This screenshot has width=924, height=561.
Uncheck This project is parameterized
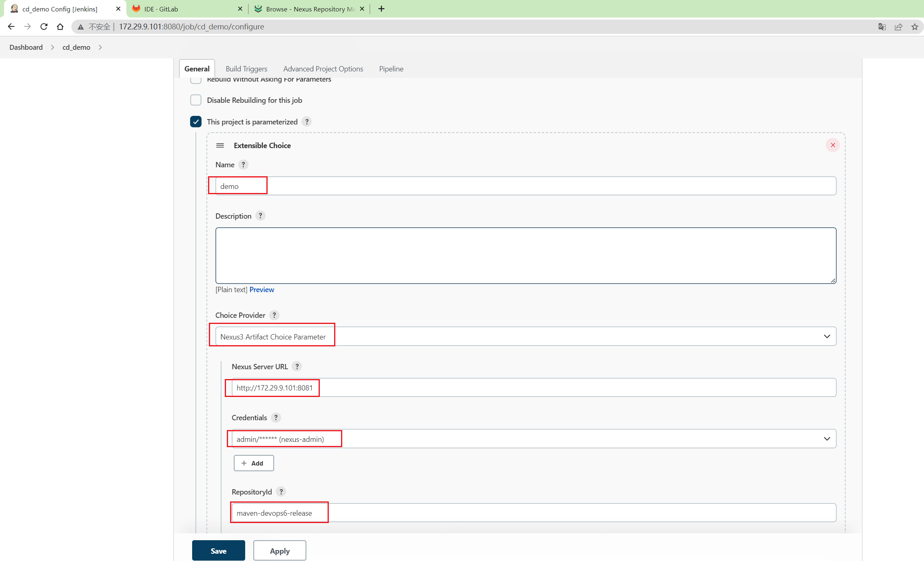(196, 122)
